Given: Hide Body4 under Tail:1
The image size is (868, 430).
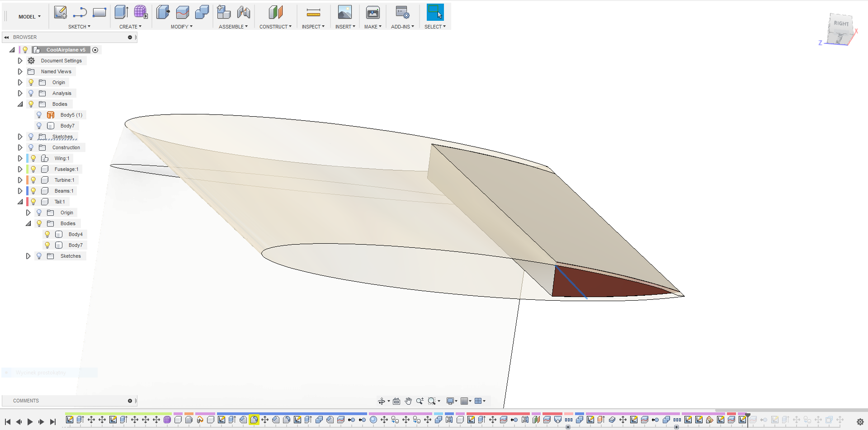Looking at the screenshot, I should coord(47,234).
